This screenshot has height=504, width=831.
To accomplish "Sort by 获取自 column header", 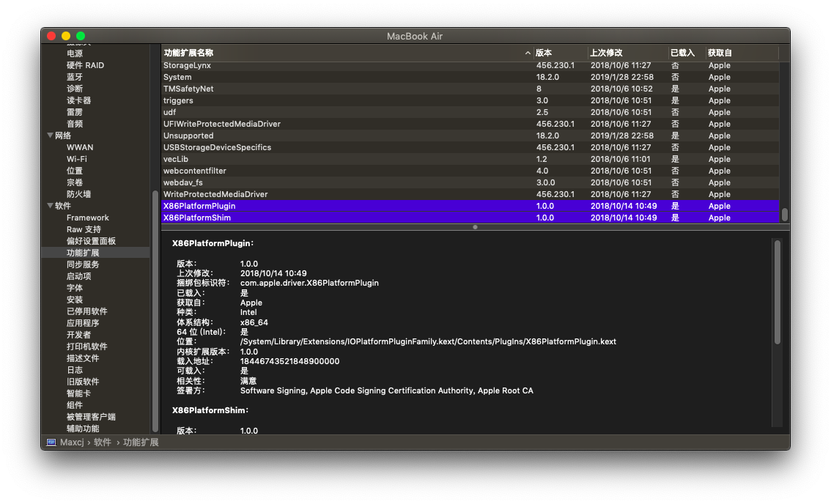I will 742,53.
